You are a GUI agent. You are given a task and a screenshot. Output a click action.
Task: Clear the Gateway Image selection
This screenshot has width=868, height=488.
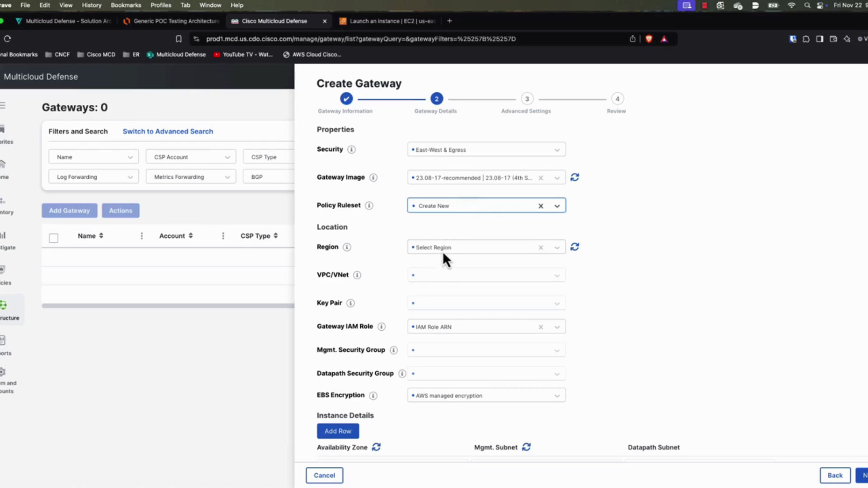541,178
